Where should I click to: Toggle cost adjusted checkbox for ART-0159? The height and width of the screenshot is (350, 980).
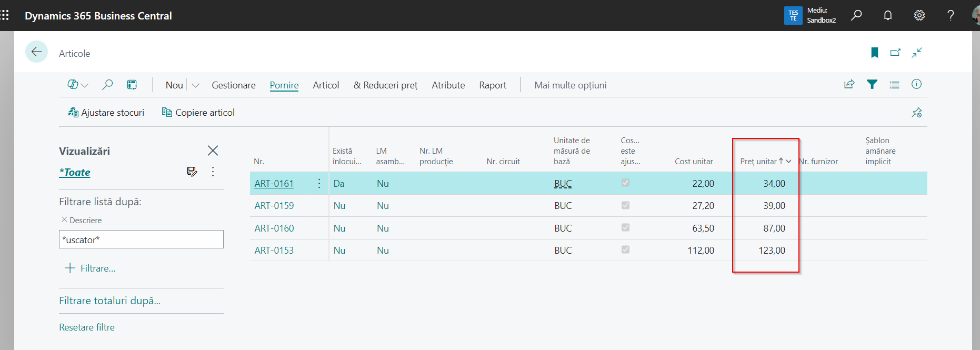pyautogui.click(x=625, y=205)
